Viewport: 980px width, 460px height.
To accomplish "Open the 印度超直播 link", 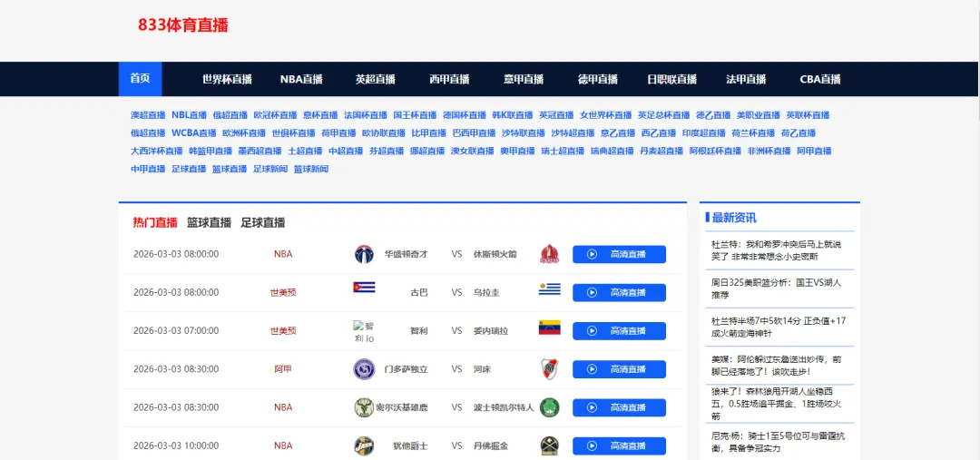I will pyautogui.click(x=704, y=133).
